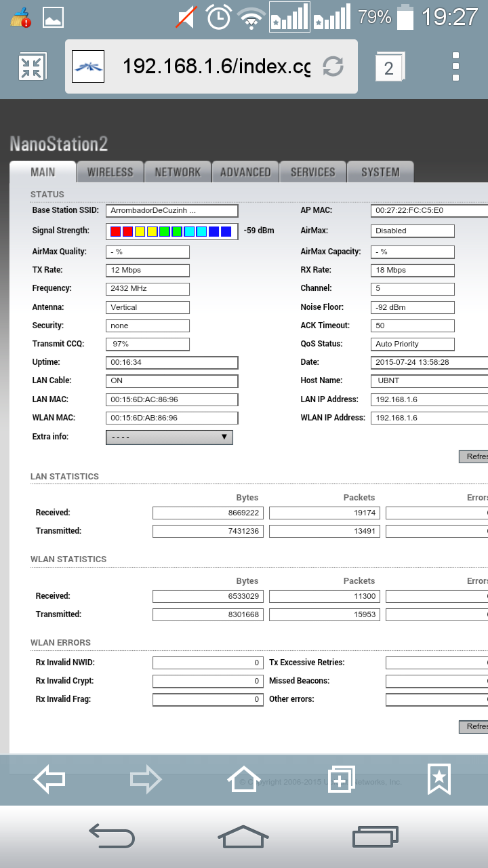Viewport: 488px width, 868px height.
Task: Click the NanoStation2 logo
Action: (59, 144)
